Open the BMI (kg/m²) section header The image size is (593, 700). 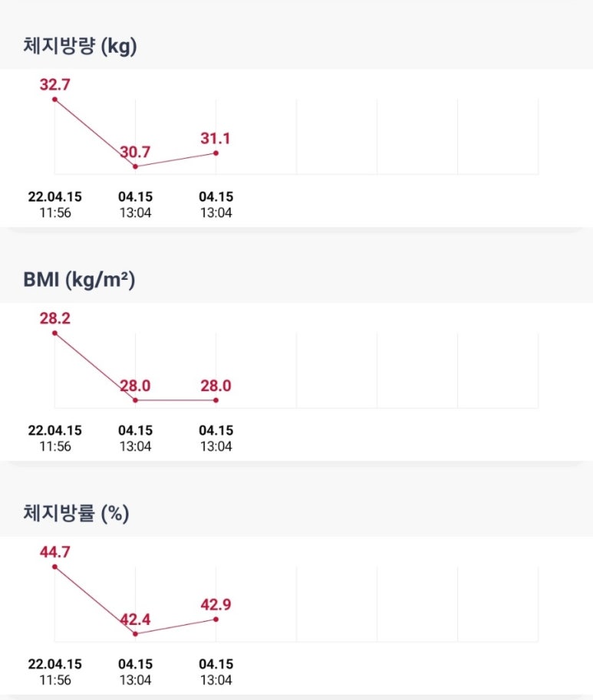pos(79,280)
